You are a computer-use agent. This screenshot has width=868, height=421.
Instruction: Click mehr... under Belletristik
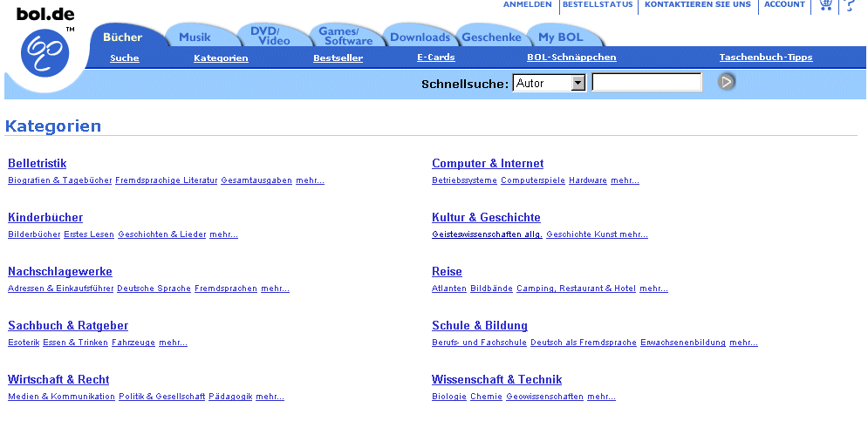310,180
